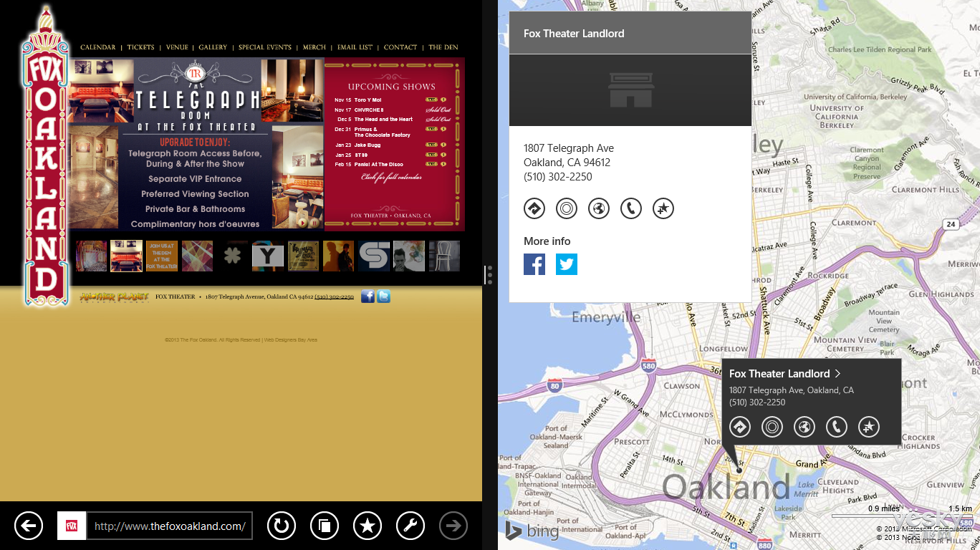Viewport: 980px width, 550px height.
Task: Click the Bing logo on the map
Action: tap(532, 531)
